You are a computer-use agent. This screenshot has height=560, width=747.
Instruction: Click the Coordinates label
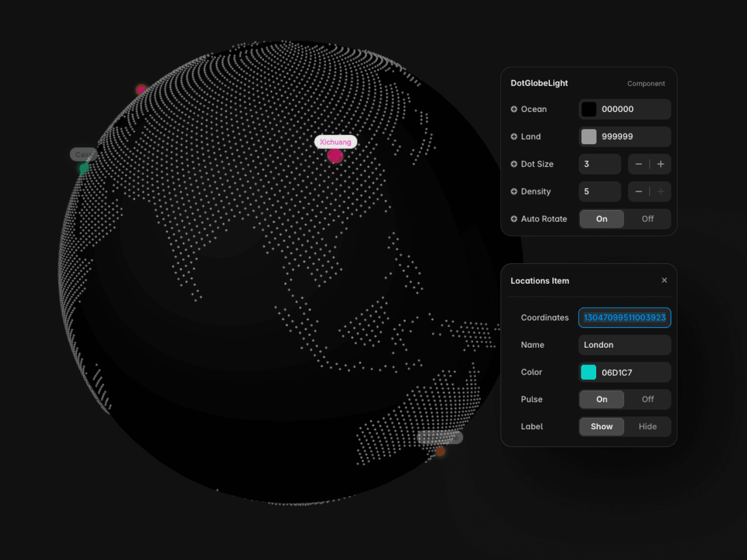545,317
